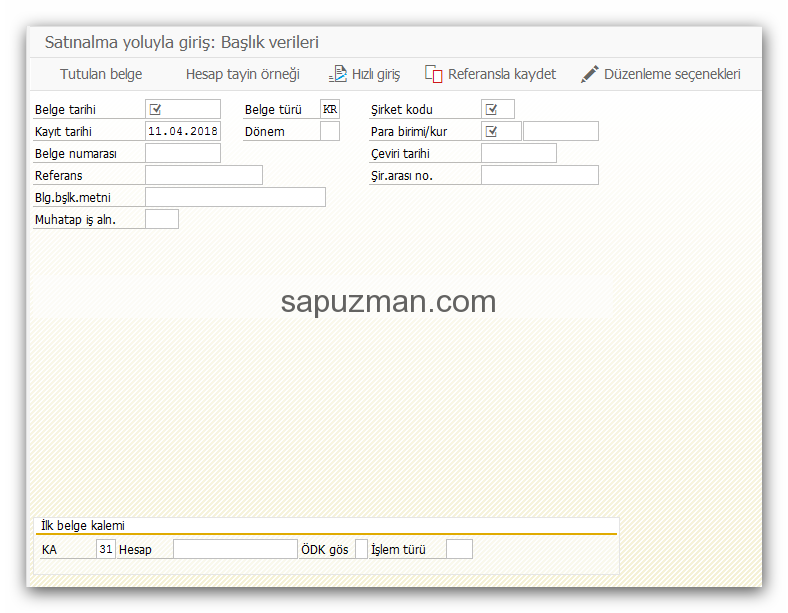Click the Referans label

coord(59,176)
